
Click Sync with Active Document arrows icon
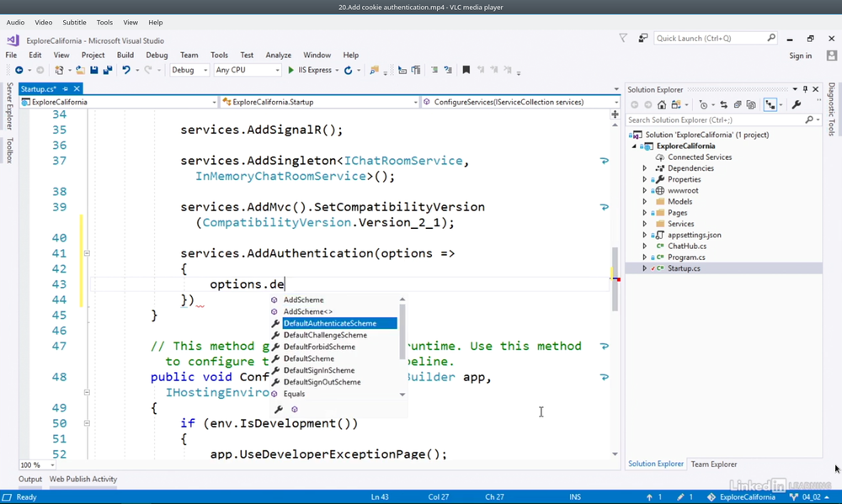[724, 105]
